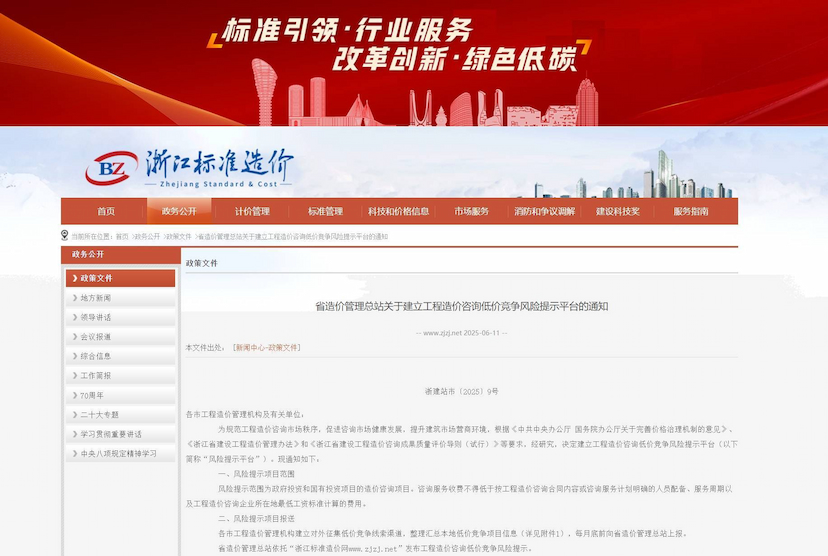Open the 消防和争议调解 navigation item
Viewport: 828px width, 556px height.
545,211
